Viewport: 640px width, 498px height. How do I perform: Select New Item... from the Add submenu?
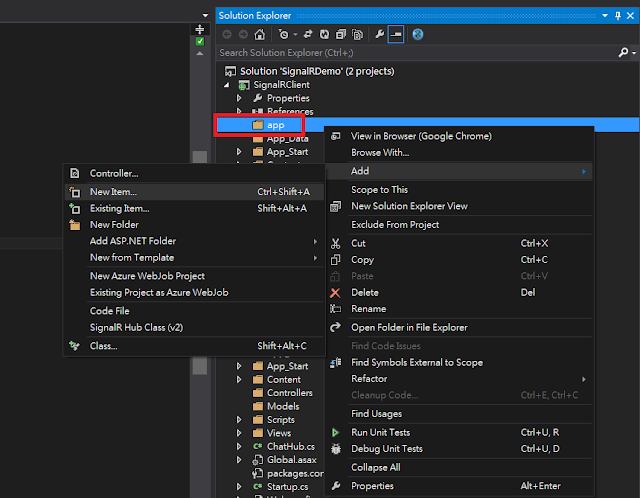coord(113,191)
